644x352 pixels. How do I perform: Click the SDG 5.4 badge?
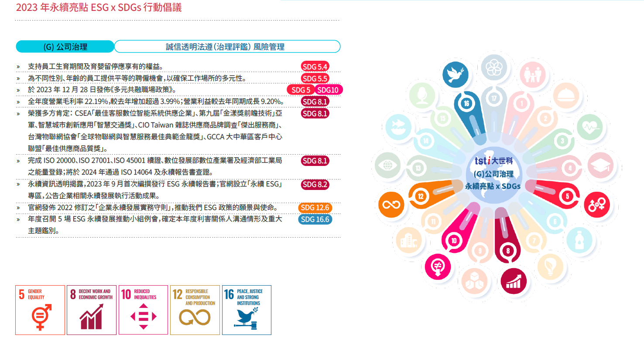tap(315, 66)
